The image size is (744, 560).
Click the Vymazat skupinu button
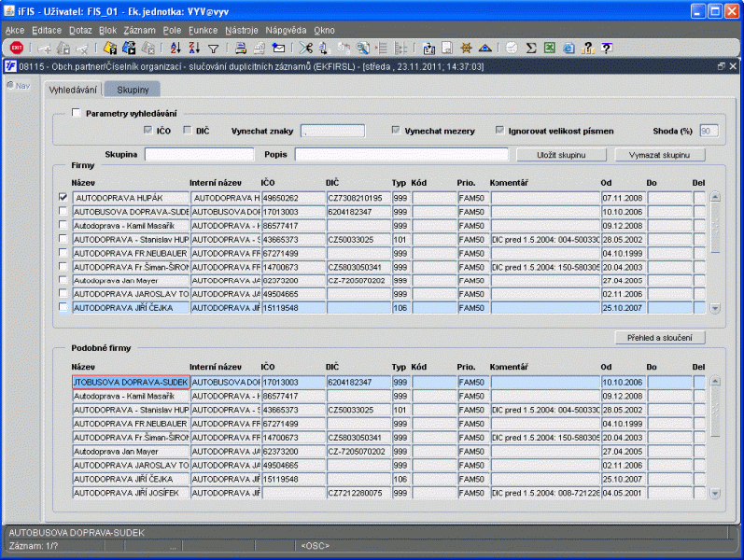coord(660,155)
